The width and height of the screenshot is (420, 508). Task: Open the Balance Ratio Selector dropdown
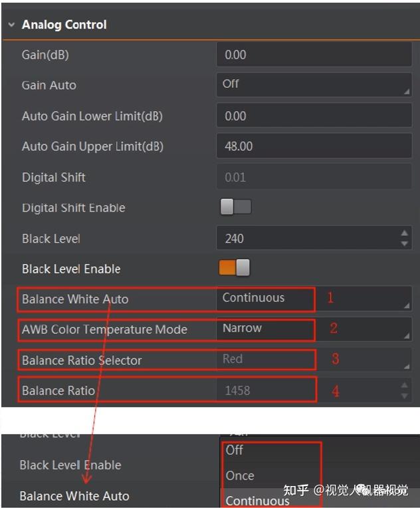click(x=314, y=360)
